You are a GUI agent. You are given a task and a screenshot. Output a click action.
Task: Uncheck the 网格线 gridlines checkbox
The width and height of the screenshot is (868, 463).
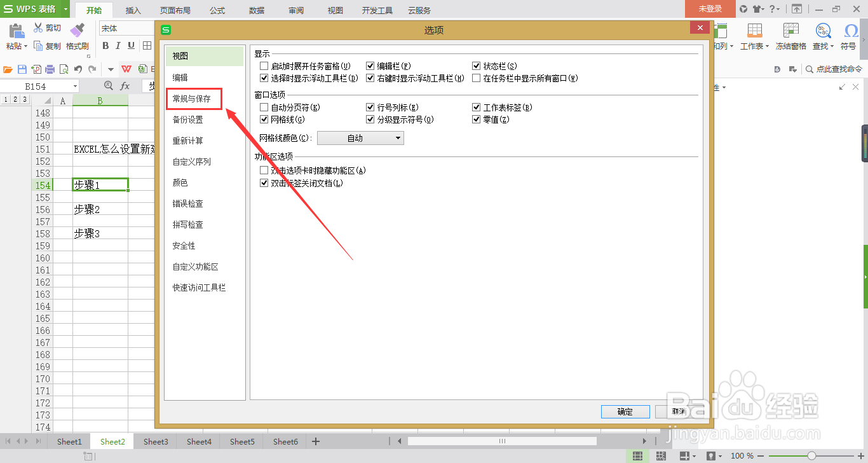(x=264, y=119)
